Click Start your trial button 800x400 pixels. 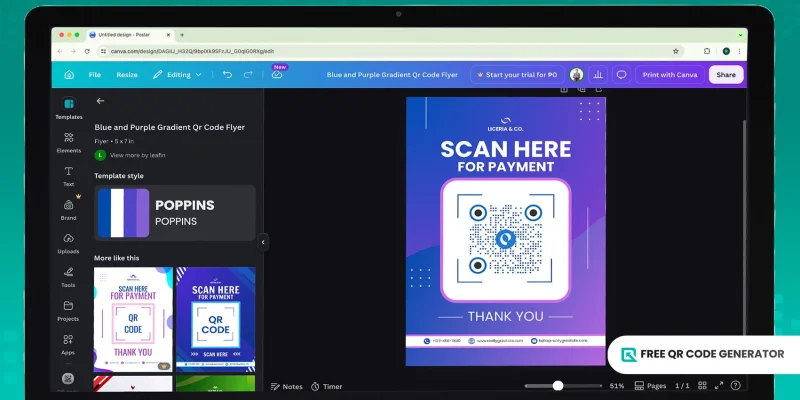tap(517, 74)
